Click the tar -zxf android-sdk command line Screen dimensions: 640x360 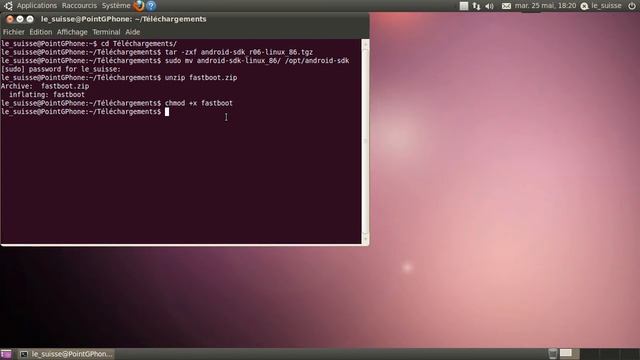(x=239, y=52)
